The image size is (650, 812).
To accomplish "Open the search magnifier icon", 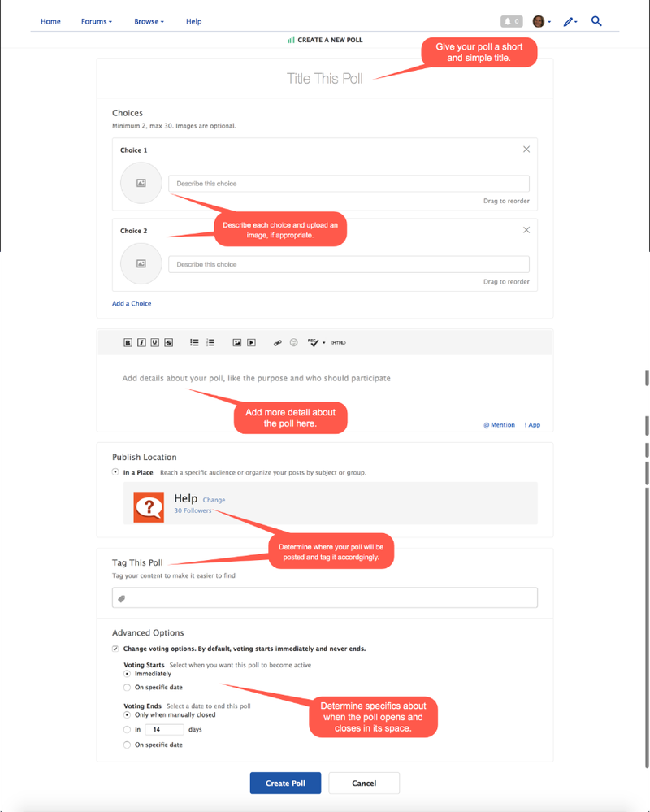I will (x=596, y=21).
